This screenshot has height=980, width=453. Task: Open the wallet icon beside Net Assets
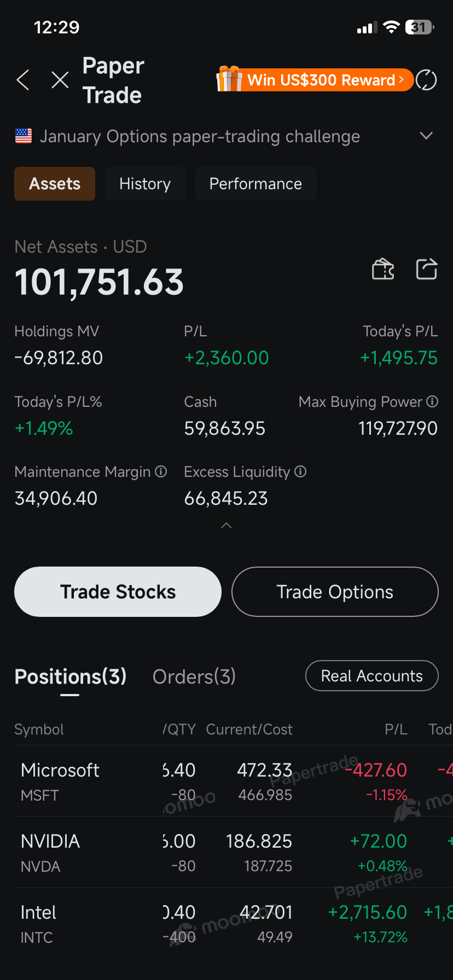(x=383, y=269)
